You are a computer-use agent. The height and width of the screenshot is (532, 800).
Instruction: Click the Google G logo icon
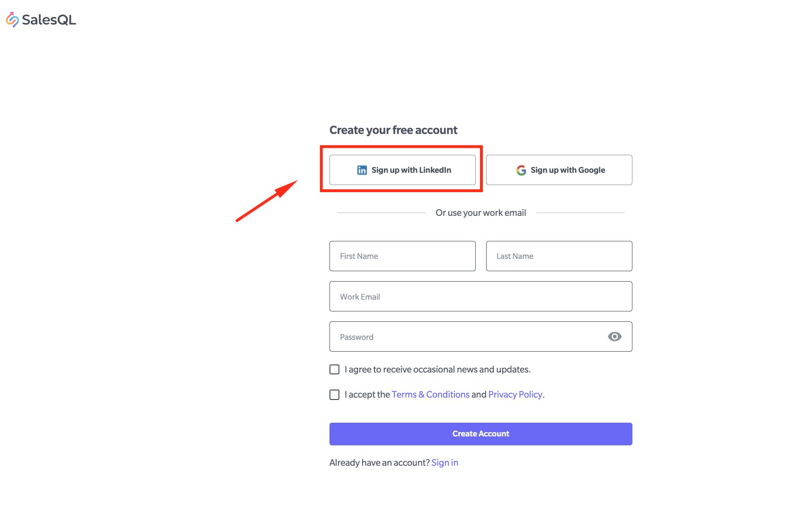click(x=521, y=170)
